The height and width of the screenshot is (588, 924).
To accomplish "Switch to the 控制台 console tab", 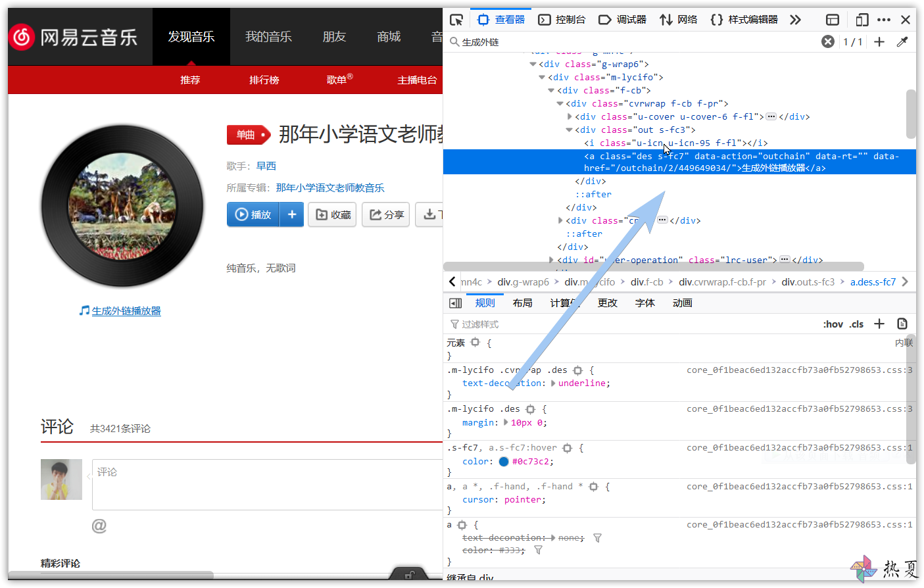I will click(x=562, y=20).
